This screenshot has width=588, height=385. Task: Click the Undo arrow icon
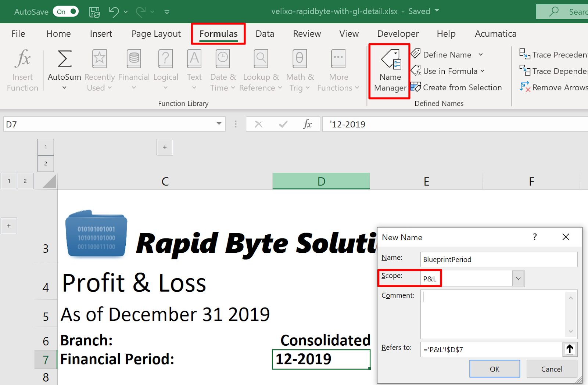pyautogui.click(x=114, y=12)
